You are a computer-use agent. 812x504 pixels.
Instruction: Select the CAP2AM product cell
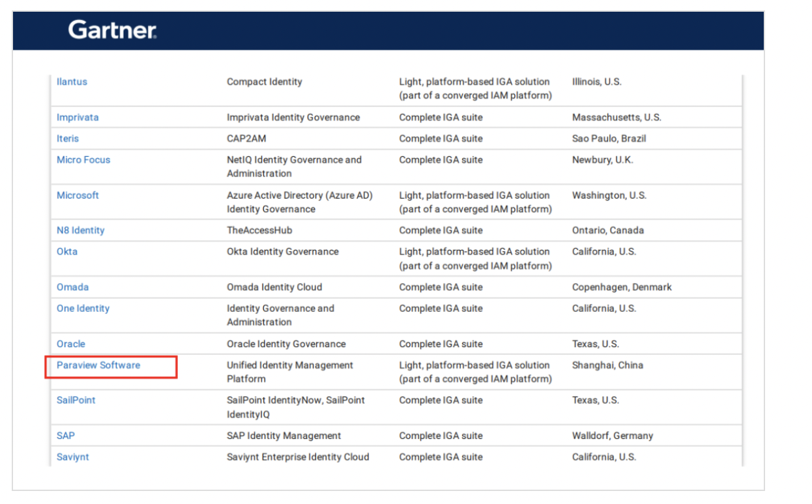246,139
